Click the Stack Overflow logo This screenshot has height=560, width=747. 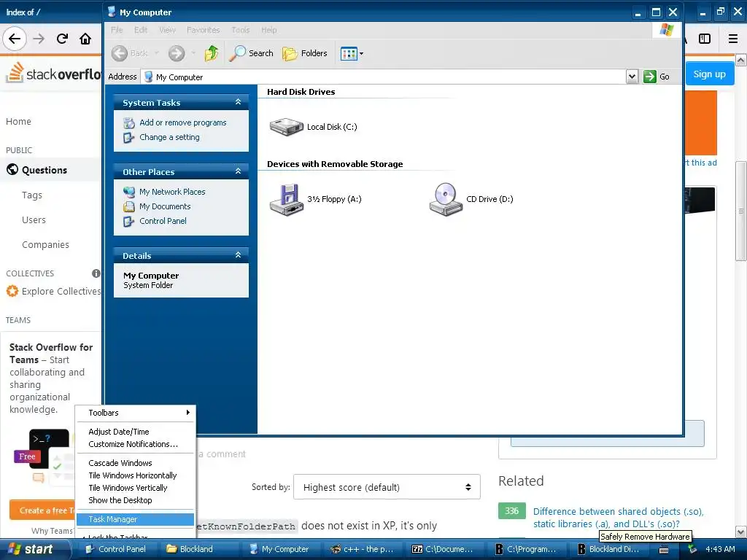[53, 72]
